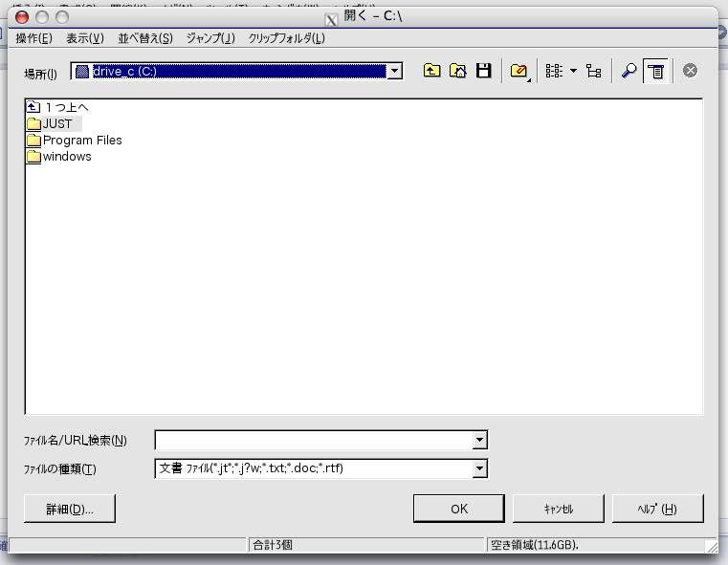The width and height of the screenshot is (728, 565).
Task: Click the list view mode icon
Action: coord(553,71)
